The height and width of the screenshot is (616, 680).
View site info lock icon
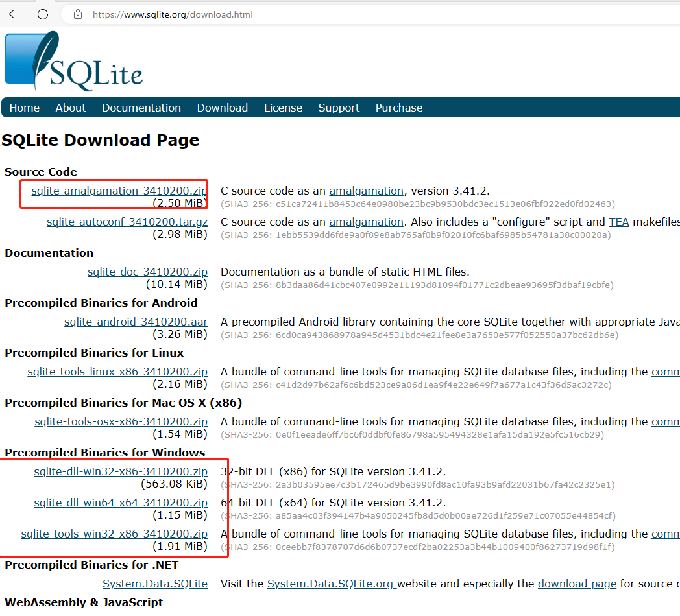point(78,14)
